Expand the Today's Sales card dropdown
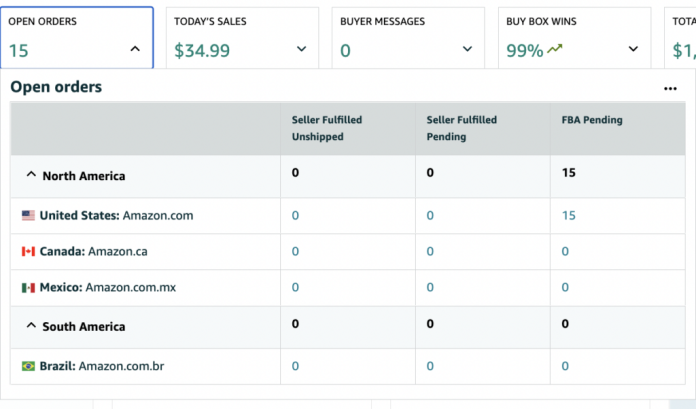696x409 pixels. [301, 49]
